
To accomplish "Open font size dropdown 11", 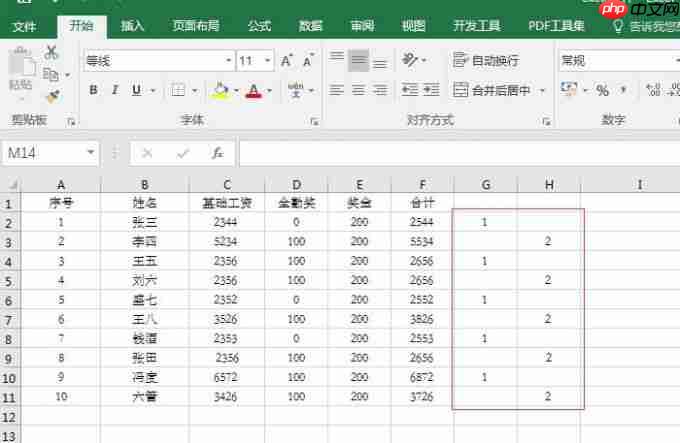I will point(268,61).
